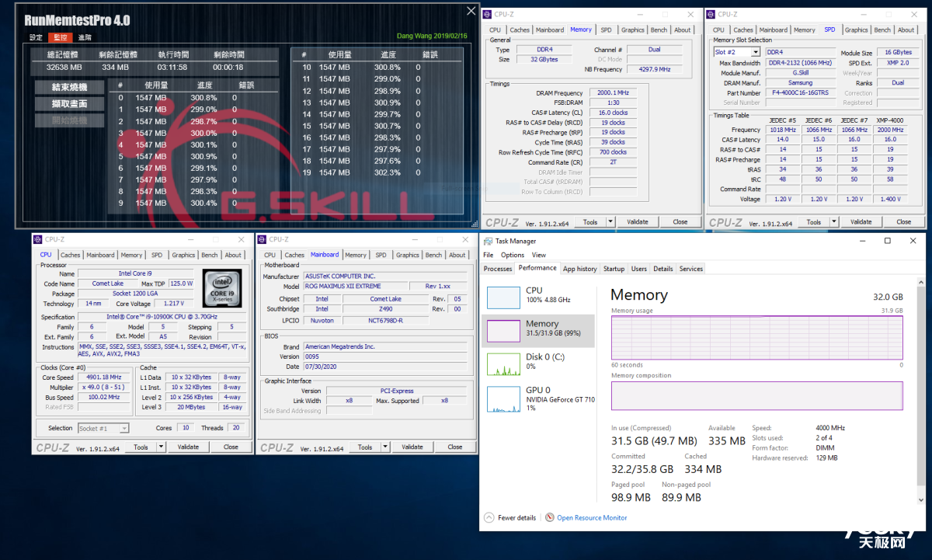
Task: Open Mainboard tab in CPU-Z Memory window
Action: pos(550,30)
